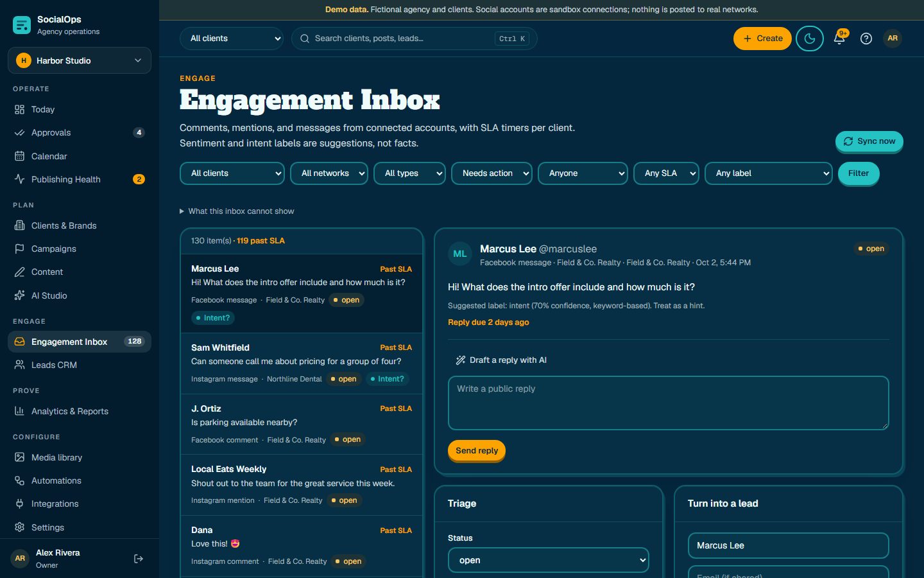The height and width of the screenshot is (578, 924).
Task: Click the Clients & Brands building icon
Action: click(x=19, y=225)
